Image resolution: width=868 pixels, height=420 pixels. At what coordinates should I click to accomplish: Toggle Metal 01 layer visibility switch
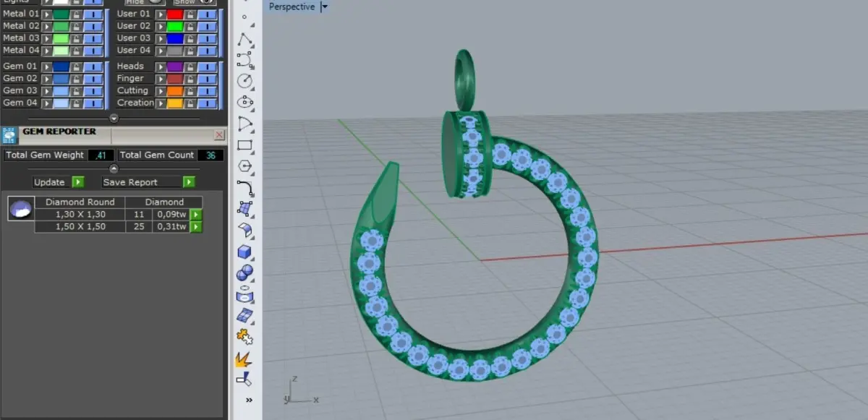93,14
